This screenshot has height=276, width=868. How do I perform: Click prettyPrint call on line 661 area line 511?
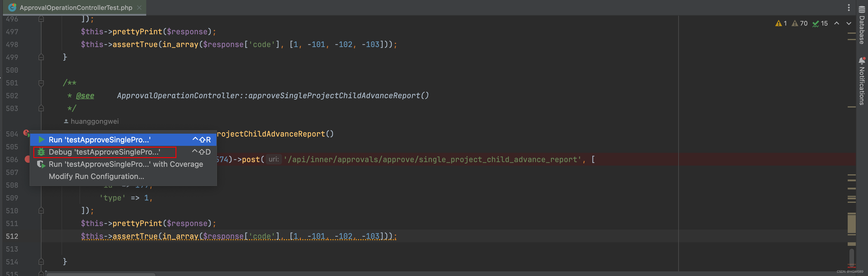tap(137, 223)
